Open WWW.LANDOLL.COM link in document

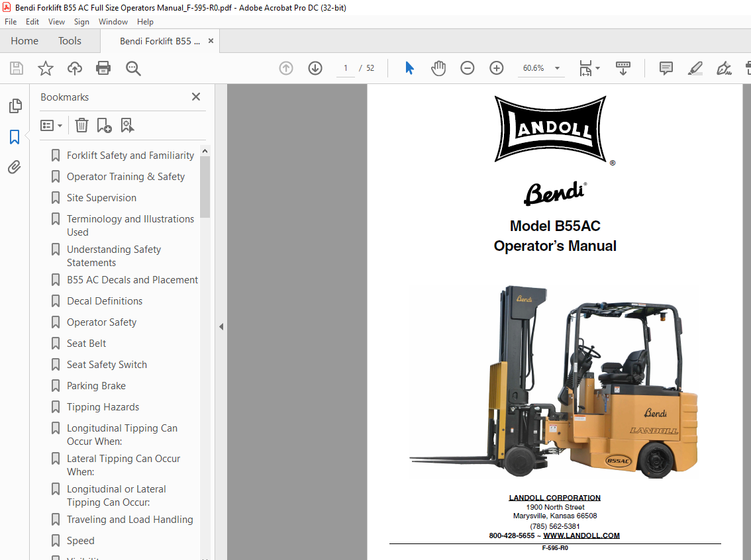[581, 536]
